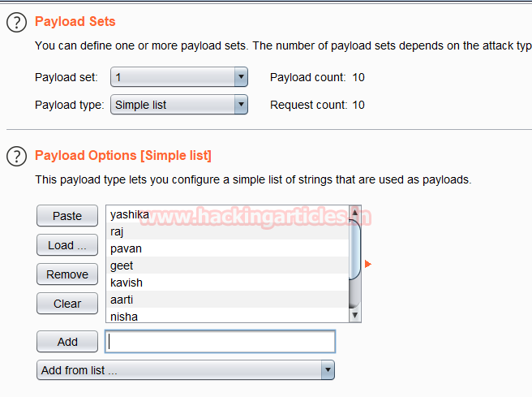The image size is (532, 397).
Task: Click the Remove button
Action: click(x=67, y=274)
